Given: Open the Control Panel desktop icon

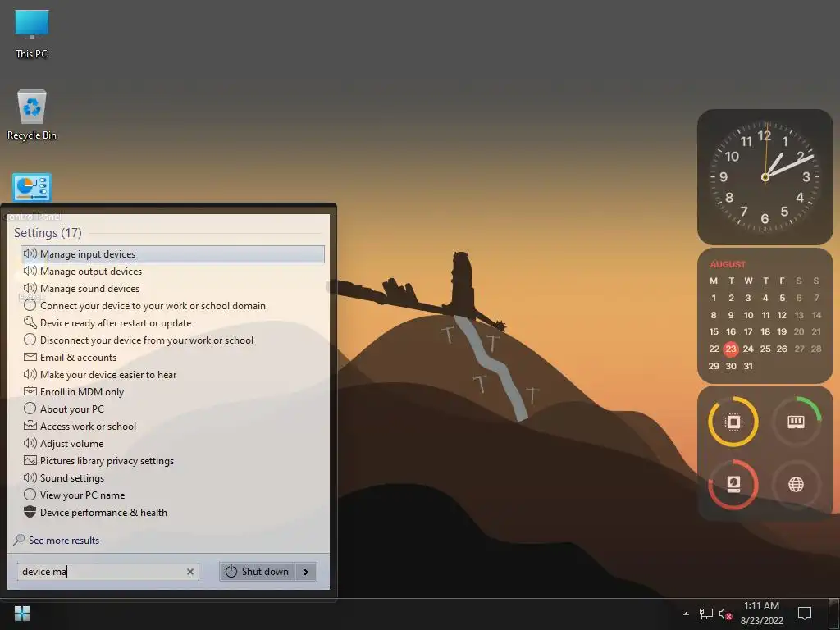Looking at the screenshot, I should pyautogui.click(x=32, y=195).
